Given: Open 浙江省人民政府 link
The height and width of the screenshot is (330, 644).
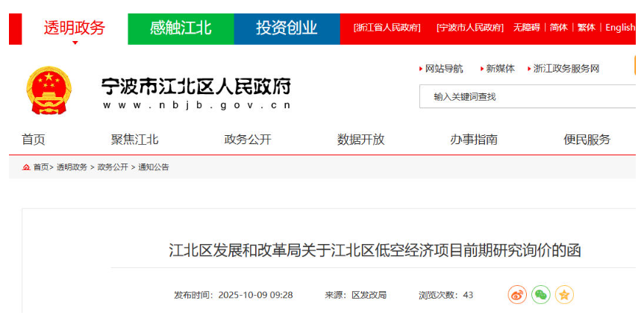Looking at the screenshot, I should [387, 28].
